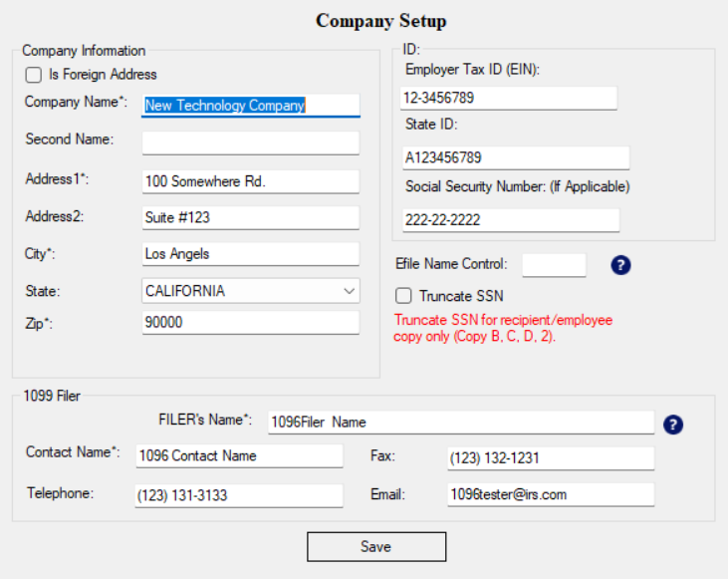Focus the Address2 field containing Suite #123
This screenshot has height=579, width=728.
[x=250, y=217]
